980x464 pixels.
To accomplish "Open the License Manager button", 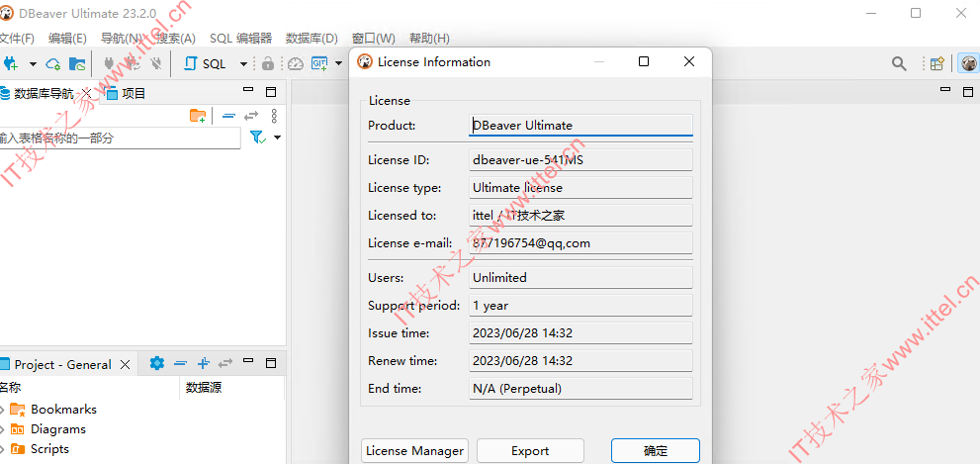I will (415, 451).
